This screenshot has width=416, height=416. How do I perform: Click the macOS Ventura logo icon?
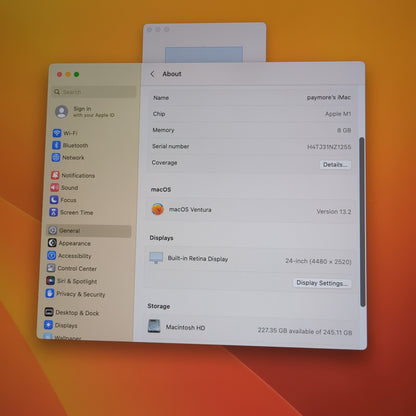point(158,209)
